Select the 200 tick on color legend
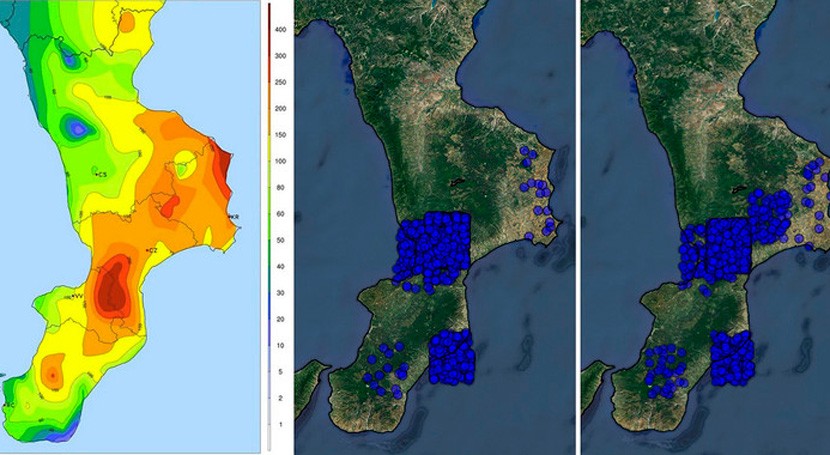This screenshot has height=455, width=830. coord(282,108)
